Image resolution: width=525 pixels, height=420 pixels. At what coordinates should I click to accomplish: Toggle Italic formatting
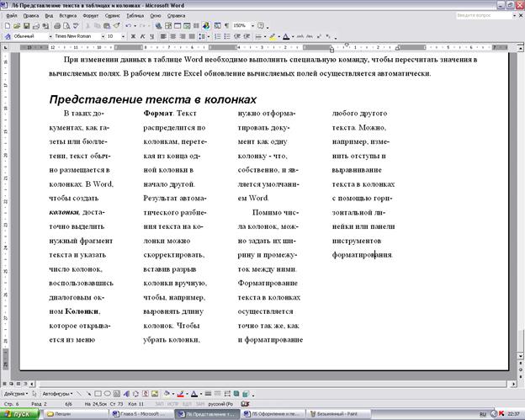point(142,36)
